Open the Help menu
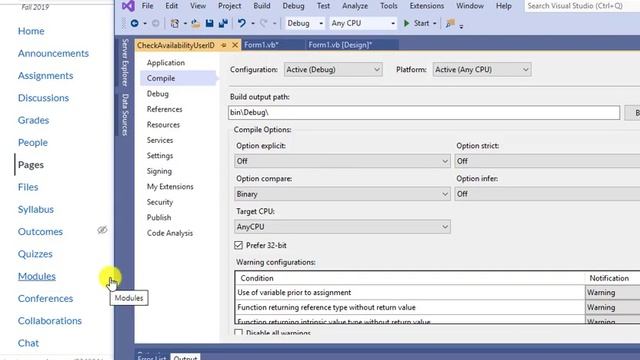Image resolution: width=640 pixels, height=360 pixels. pyautogui.click(x=503, y=6)
